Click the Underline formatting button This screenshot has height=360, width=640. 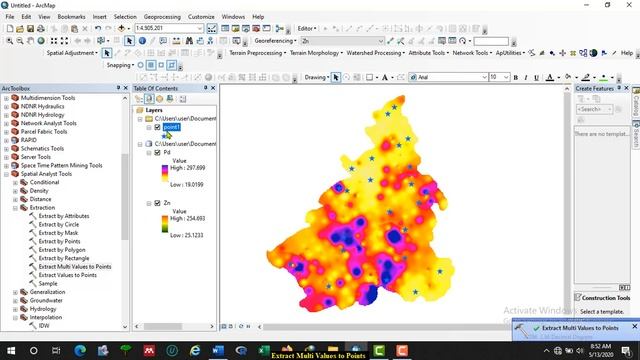click(x=536, y=78)
